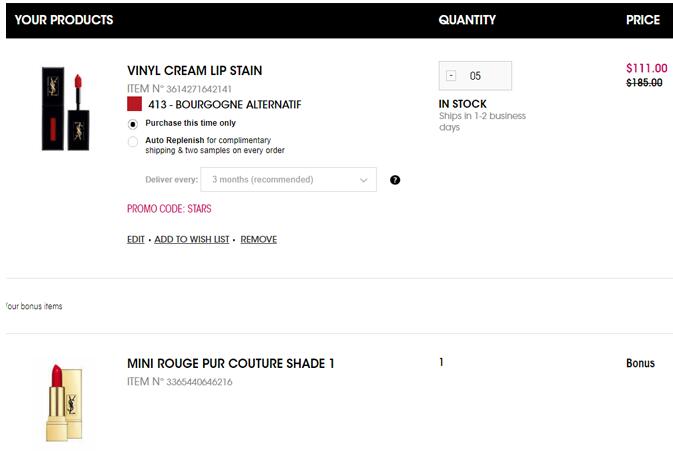Click the Mini Rouge Pur Couture lipstick image
The height and width of the screenshot is (456, 673).
point(64,402)
